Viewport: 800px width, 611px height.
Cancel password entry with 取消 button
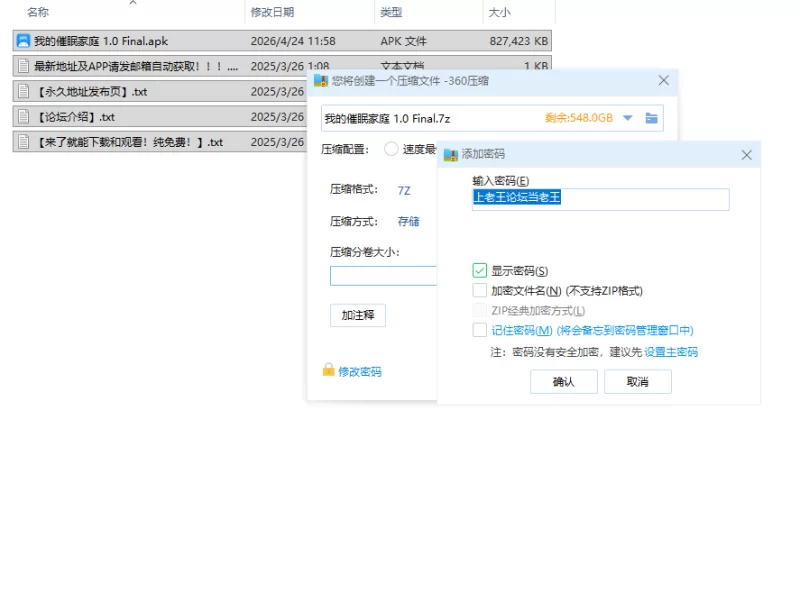click(638, 381)
